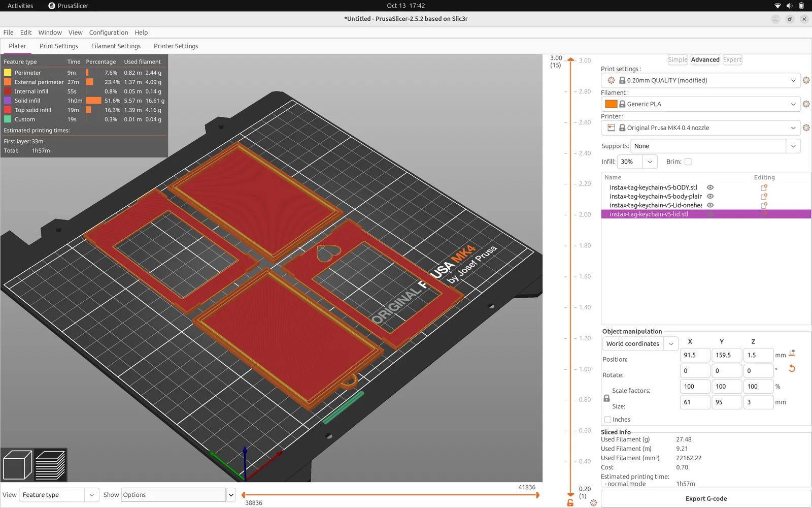Click the editing icon for instax-tag-keychain-v5-bODY.stl
The image size is (812, 508).
[763, 187]
